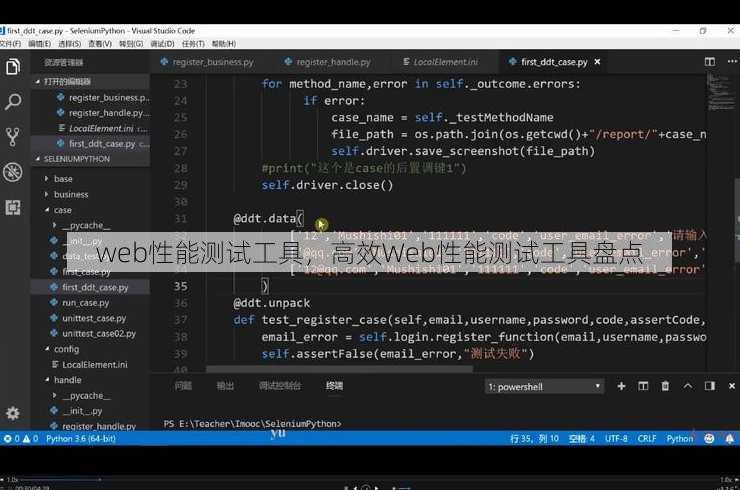
Task: Close the terminal panel
Action: pos(732,386)
